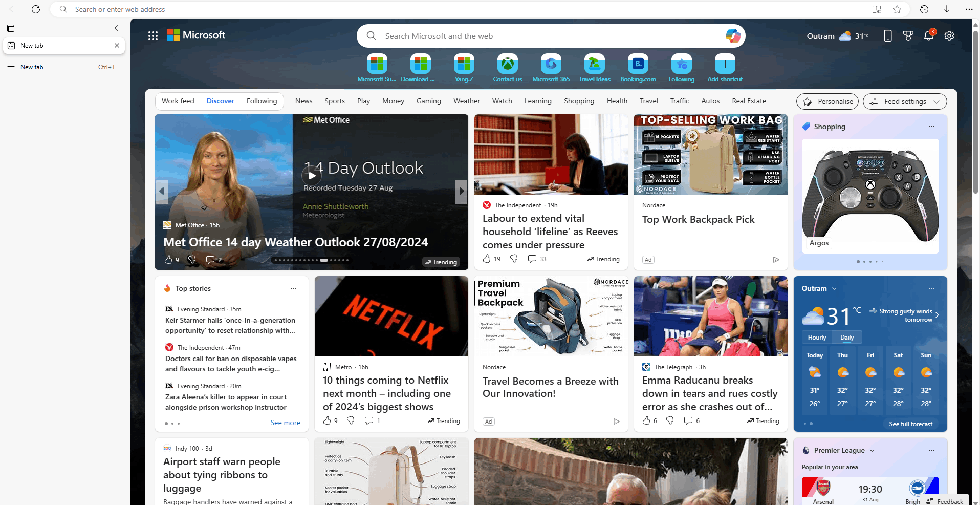
Task: Click the Personalise button
Action: click(828, 101)
